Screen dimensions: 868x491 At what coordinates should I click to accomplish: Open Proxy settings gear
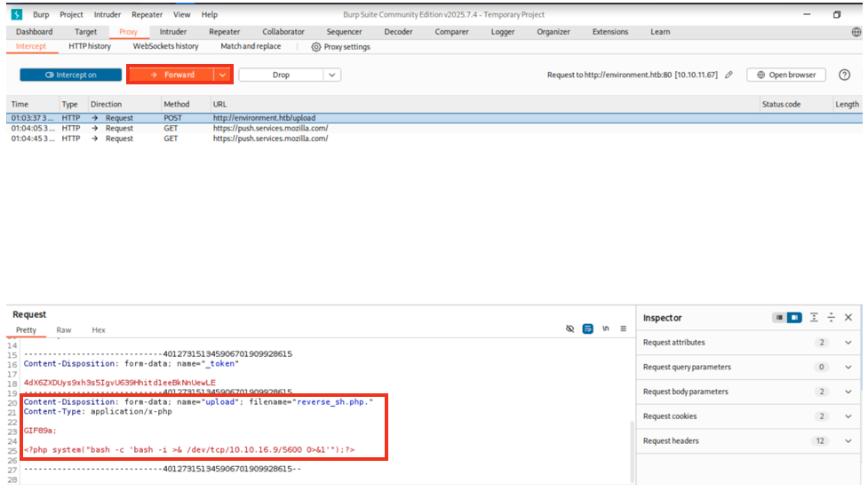tap(316, 47)
